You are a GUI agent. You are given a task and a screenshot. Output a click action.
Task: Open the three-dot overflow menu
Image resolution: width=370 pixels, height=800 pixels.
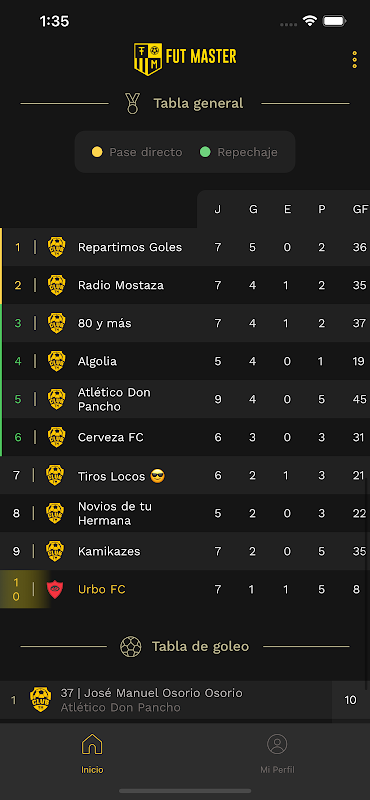(x=355, y=60)
